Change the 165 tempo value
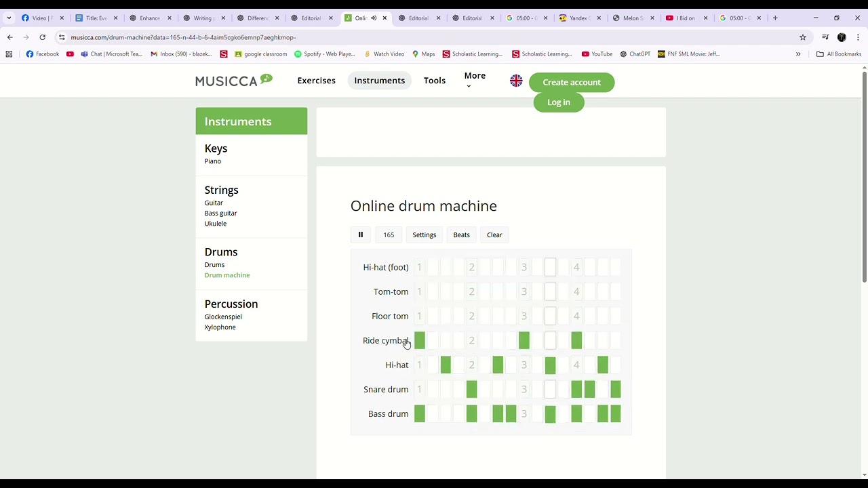The image size is (868, 488). (x=389, y=235)
